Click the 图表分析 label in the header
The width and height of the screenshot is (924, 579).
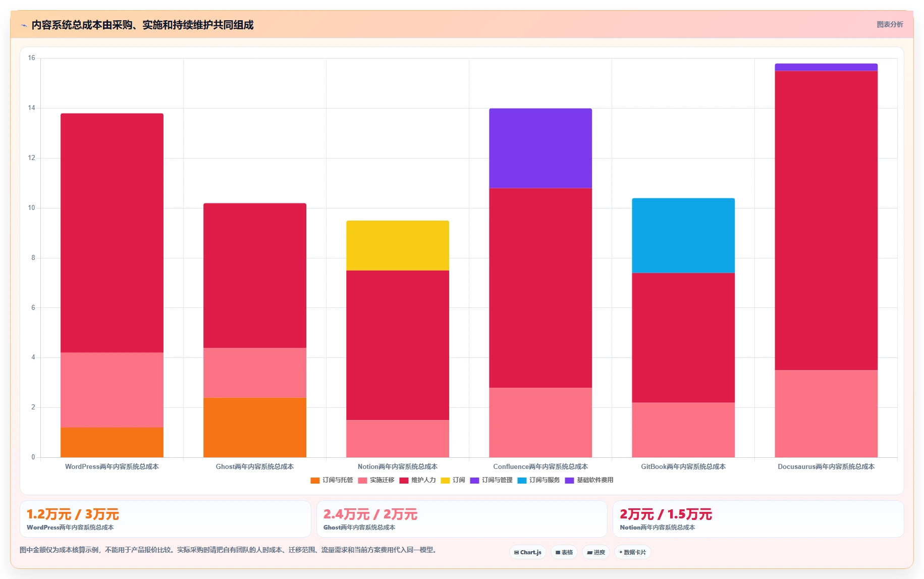(890, 24)
